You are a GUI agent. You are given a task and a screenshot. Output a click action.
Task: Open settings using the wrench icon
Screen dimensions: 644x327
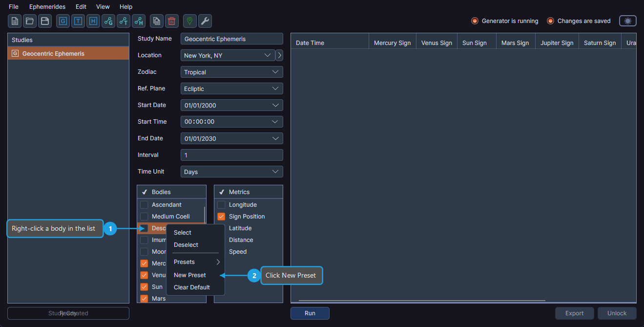click(205, 21)
